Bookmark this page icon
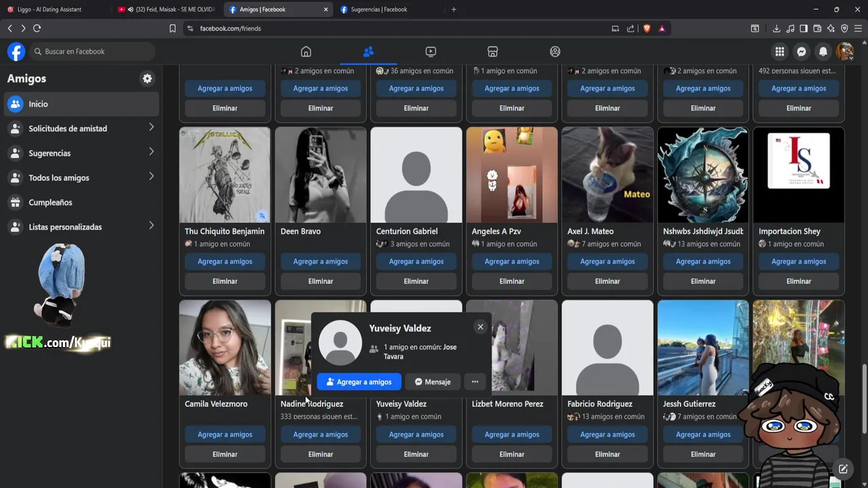The height and width of the screenshot is (488, 868). [x=172, y=28]
